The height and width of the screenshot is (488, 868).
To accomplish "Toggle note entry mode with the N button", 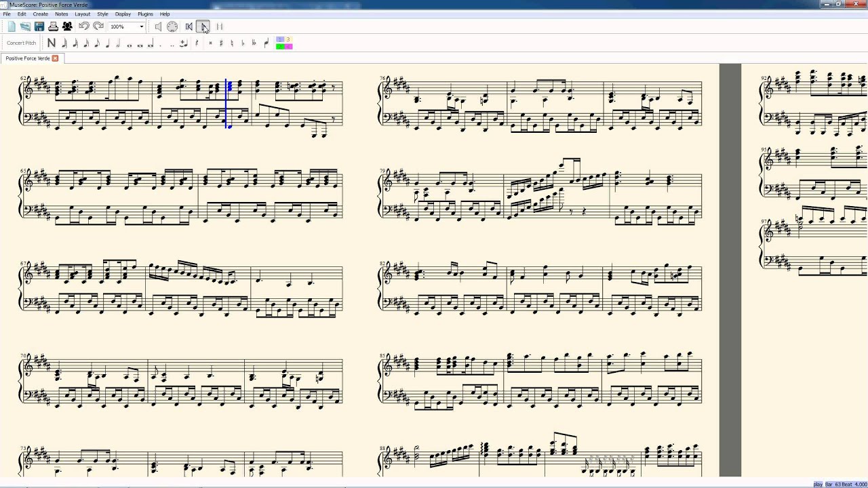I will pyautogui.click(x=52, y=43).
